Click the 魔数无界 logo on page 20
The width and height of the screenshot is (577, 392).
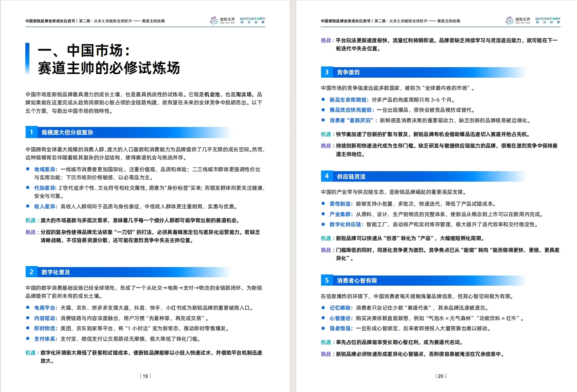click(x=517, y=20)
